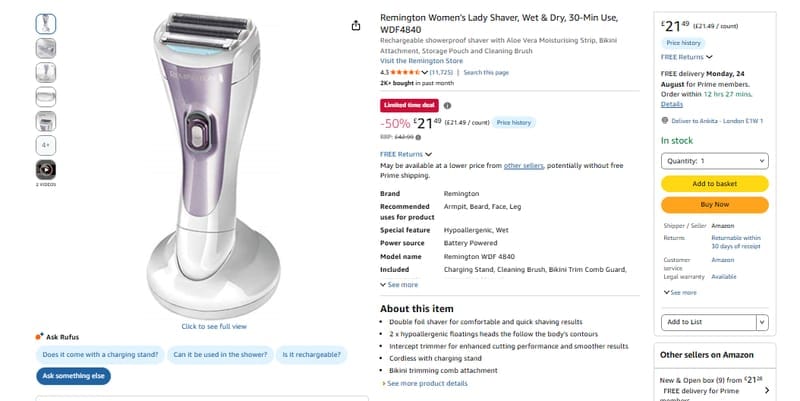Click the RRP info icon
Image resolution: width=800 pixels, height=401 pixels.
418,137
